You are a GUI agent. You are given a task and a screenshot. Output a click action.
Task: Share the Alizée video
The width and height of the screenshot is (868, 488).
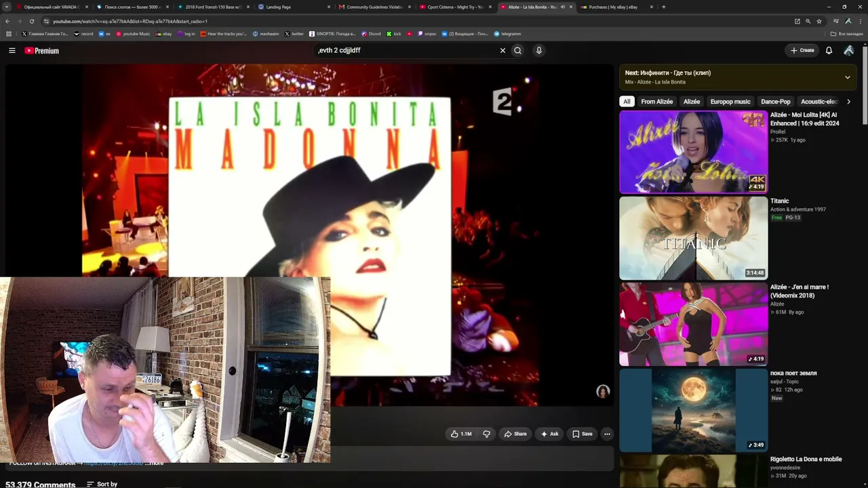pyautogui.click(x=515, y=434)
